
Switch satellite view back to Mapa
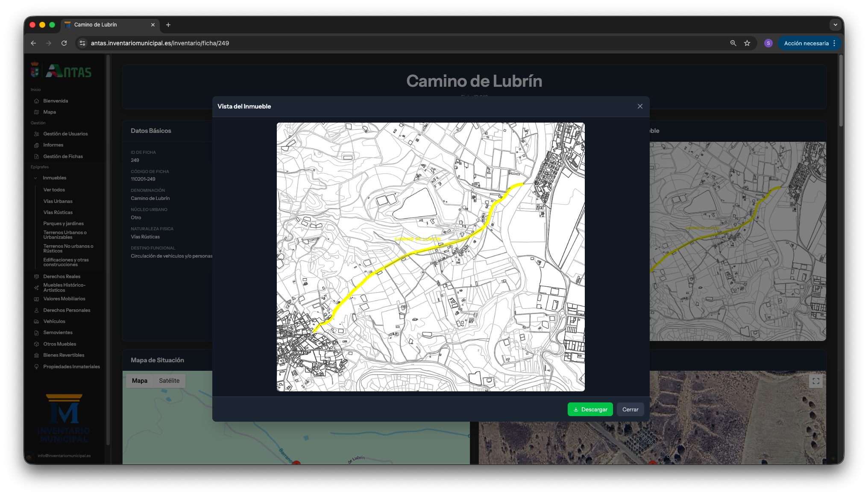(139, 380)
